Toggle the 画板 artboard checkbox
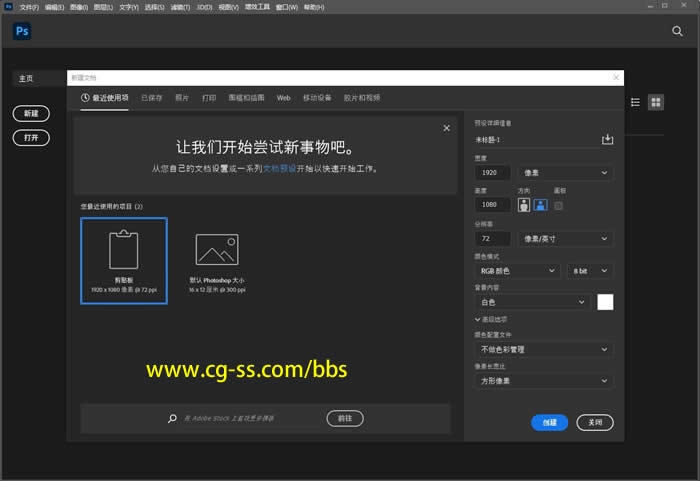 (x=558, y=205)
